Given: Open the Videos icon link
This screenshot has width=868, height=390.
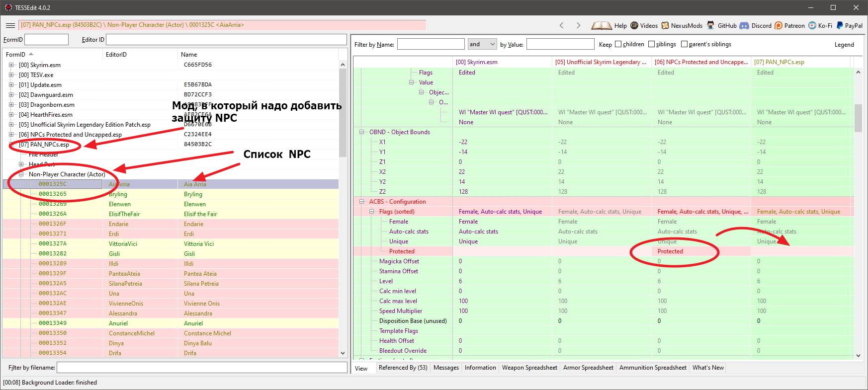Looking at the screenshot, I should pos(634,25).
